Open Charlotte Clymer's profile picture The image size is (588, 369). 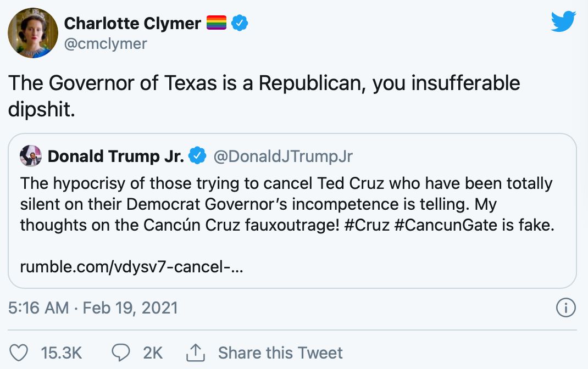pyautogui.click(x=32, y=32)
